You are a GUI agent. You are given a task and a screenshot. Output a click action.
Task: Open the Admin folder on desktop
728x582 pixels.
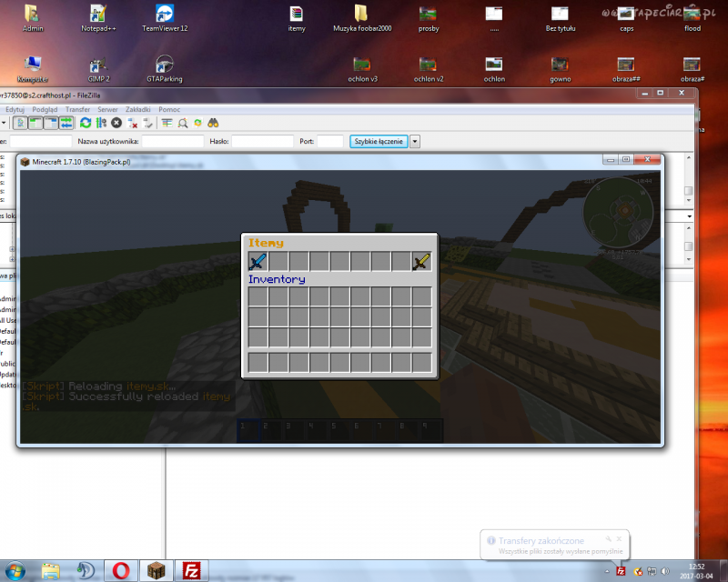pyautogui.click(x=33, y=18)
